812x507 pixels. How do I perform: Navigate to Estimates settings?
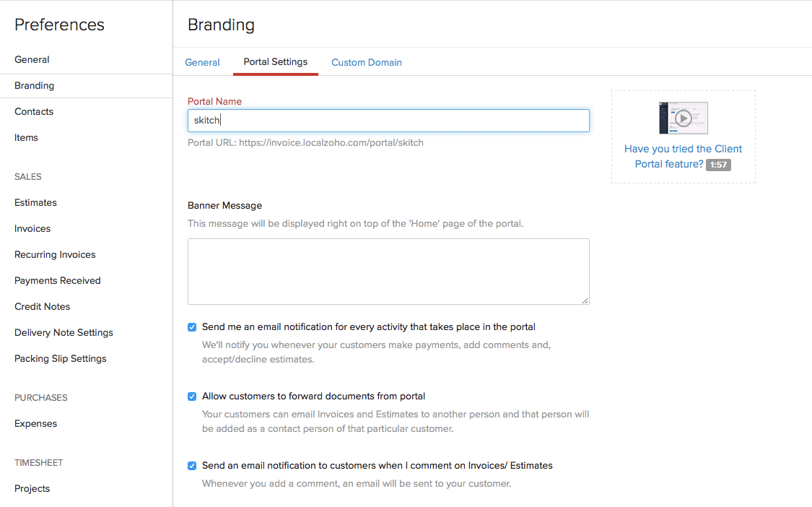tap(35, 203)
